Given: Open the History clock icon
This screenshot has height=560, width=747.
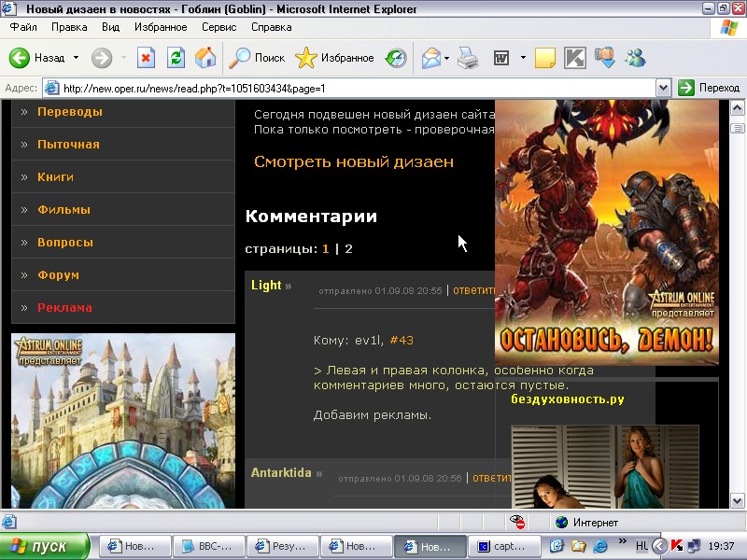Looking at the screenshot, I should [x=395, y=58].
